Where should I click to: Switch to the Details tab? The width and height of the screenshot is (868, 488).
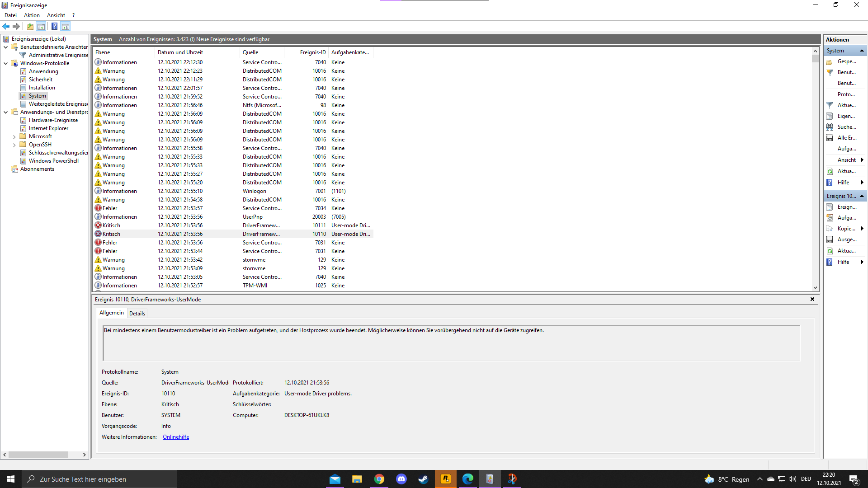tap(137, 313)
